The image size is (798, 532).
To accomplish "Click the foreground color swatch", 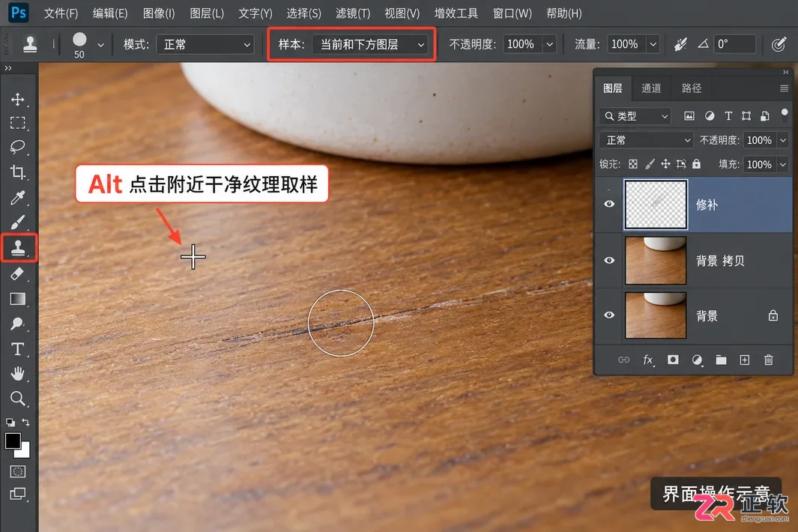I will [x=13, y=441].
